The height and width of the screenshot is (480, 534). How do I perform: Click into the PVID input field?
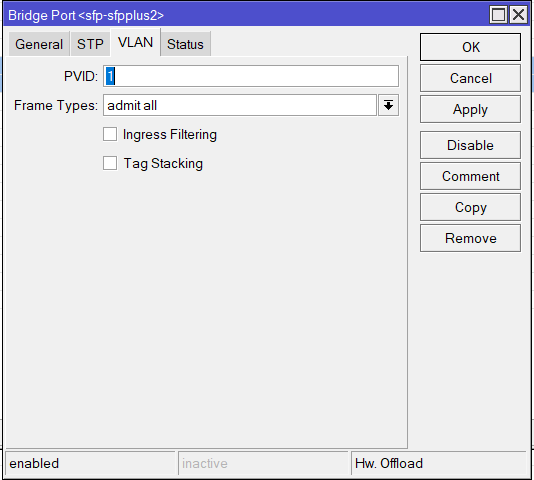[x=251, y=76]
